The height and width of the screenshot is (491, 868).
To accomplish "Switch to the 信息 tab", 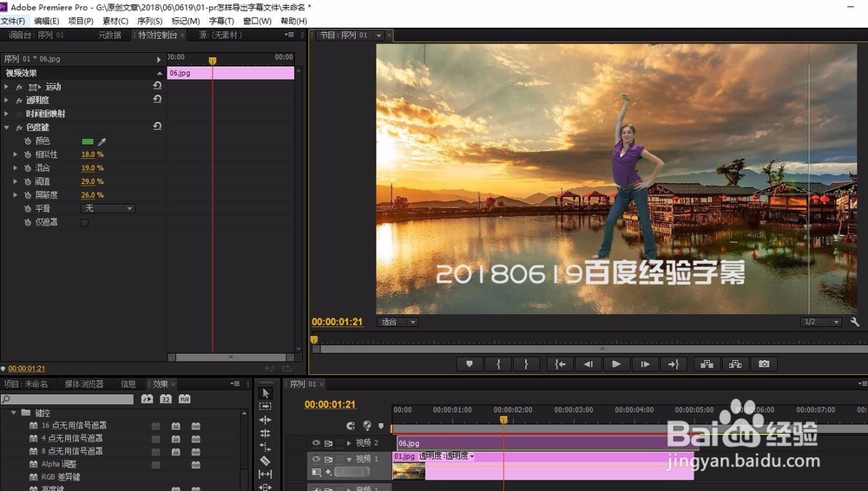I will (x=128, y=383).
